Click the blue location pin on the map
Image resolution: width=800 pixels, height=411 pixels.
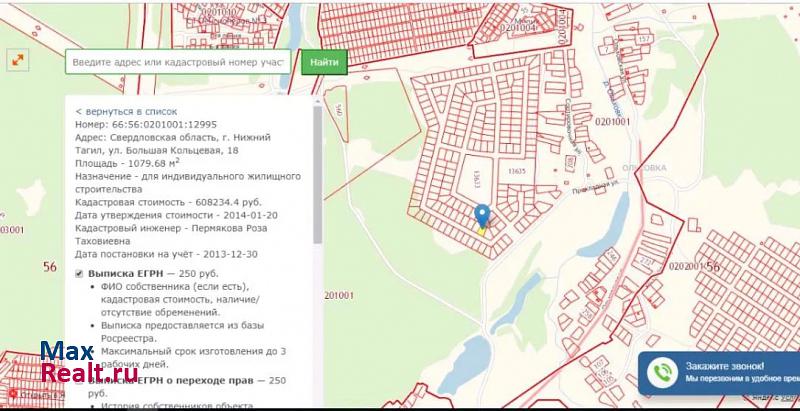click(482, 217)
